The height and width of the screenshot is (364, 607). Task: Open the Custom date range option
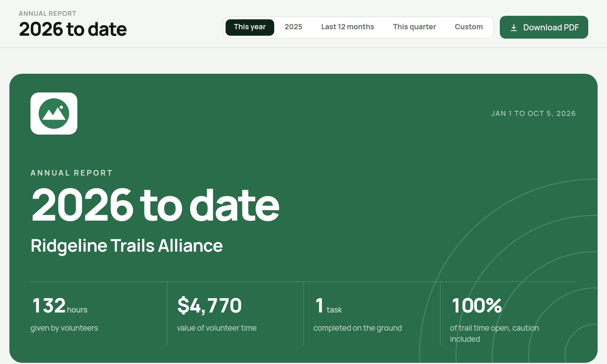(468, 27)
